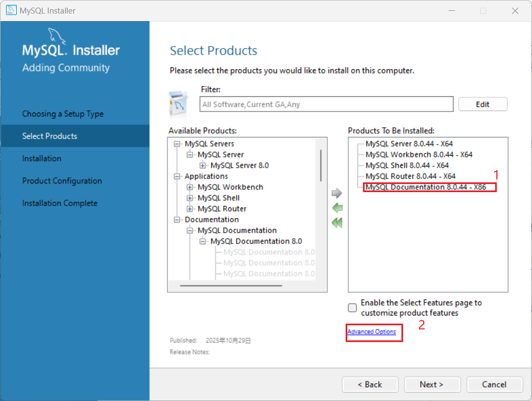The height and width of the screenshot is (401, 532).
Task: Expand the MySQL Shell node
Action: point(190,198)
